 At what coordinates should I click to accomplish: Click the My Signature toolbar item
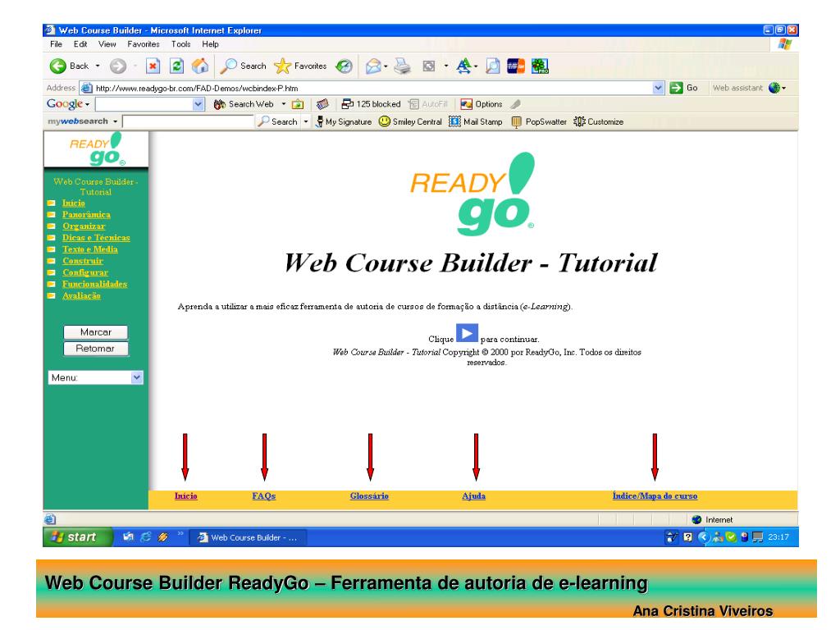click(344, 121)
